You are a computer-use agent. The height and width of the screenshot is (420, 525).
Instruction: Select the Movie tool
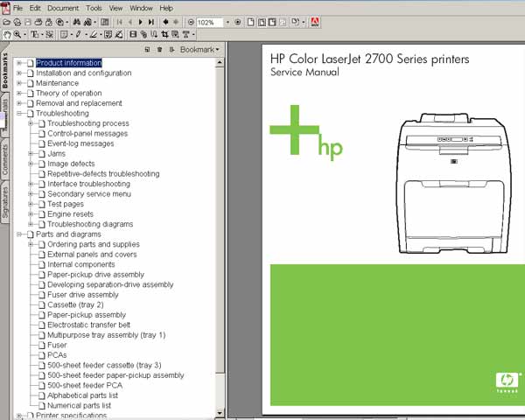coord(133,34)
